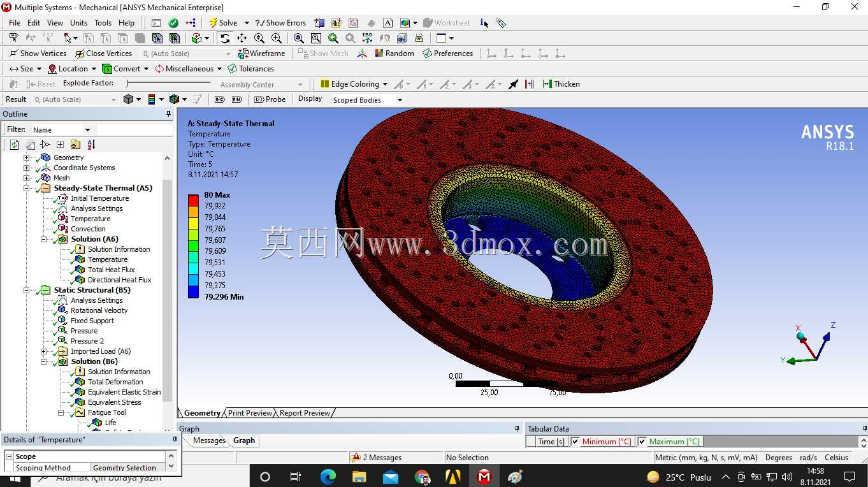Select Equivalent Stress in the tree
Screen dimensions: 868x487
(x=115, y=402)
